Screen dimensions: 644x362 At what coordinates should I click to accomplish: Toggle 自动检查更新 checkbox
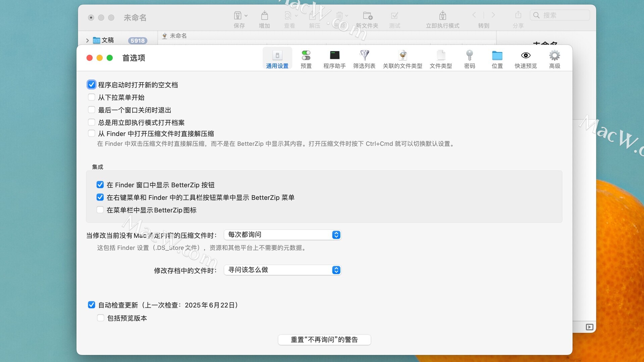pyautogui.click(x=91, y=305)
